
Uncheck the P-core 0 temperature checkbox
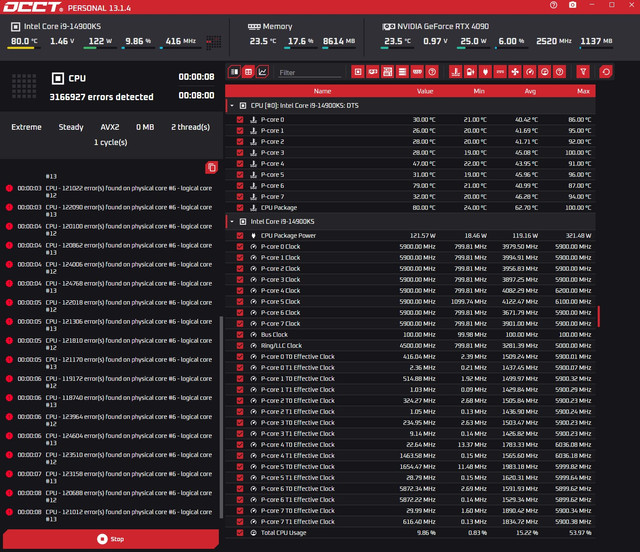tap(240, 120)
